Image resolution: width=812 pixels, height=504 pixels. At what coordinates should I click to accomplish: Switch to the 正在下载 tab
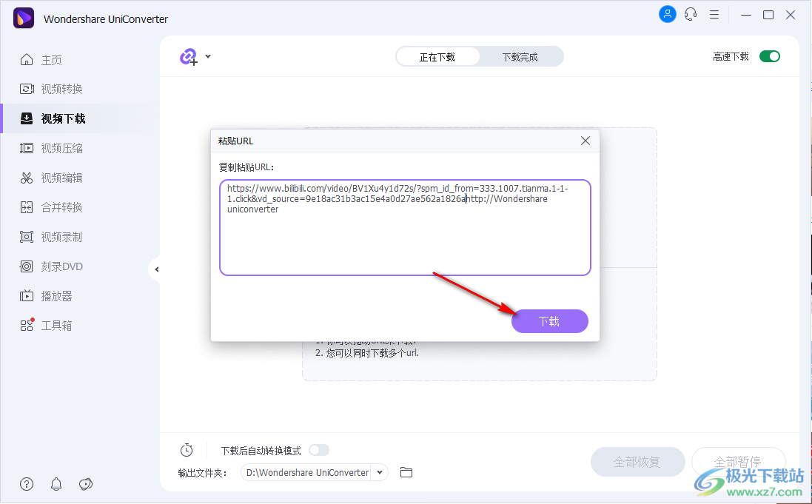[437, 57]
